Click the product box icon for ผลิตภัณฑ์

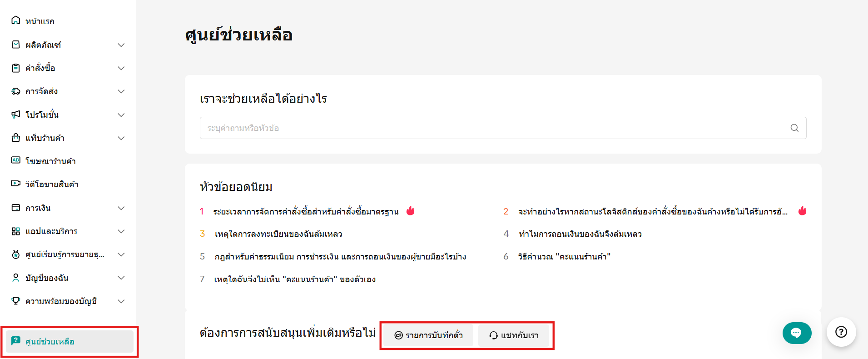click(x=16, y=45)
